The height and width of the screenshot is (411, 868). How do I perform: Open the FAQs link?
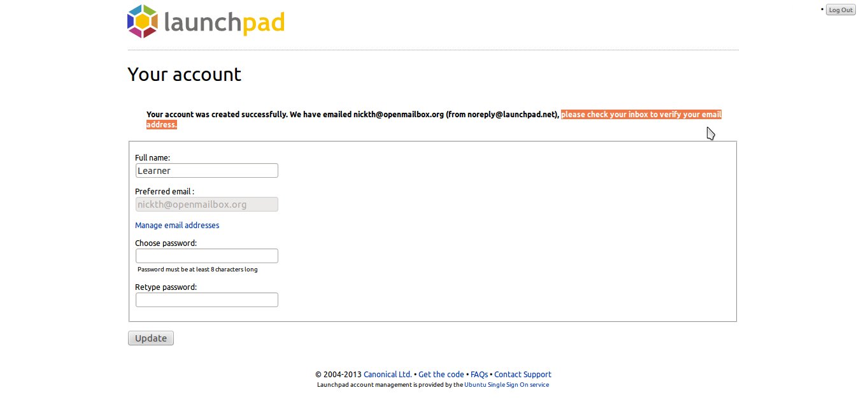tap(479, 375)
